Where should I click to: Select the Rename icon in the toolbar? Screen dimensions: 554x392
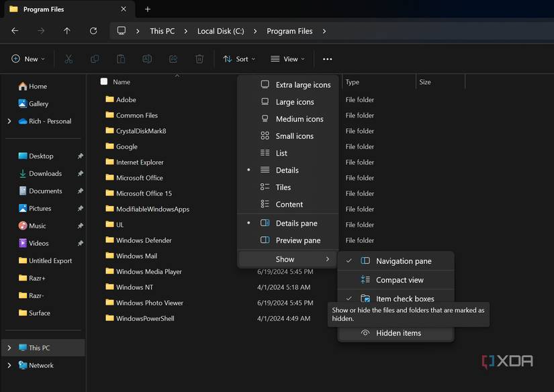[x=147, y=59]
